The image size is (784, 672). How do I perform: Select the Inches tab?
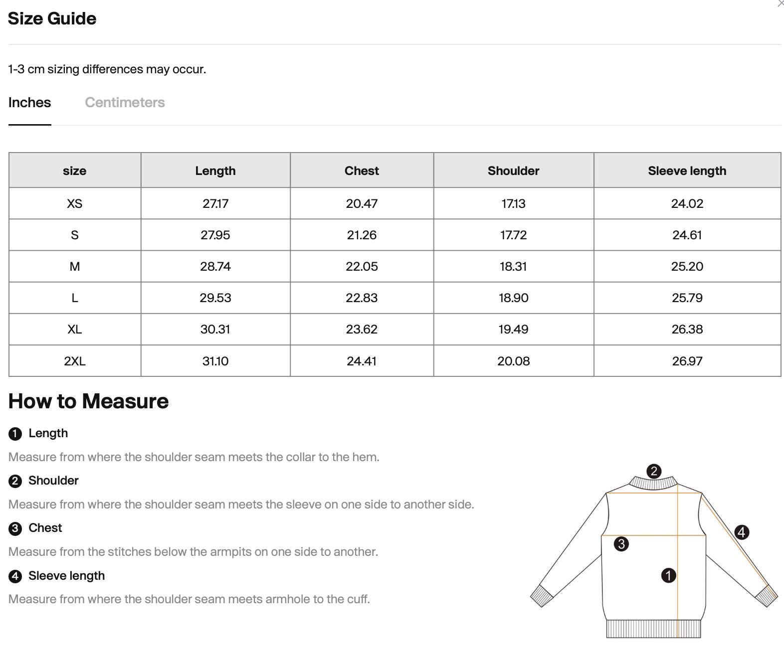coord(29,102)
